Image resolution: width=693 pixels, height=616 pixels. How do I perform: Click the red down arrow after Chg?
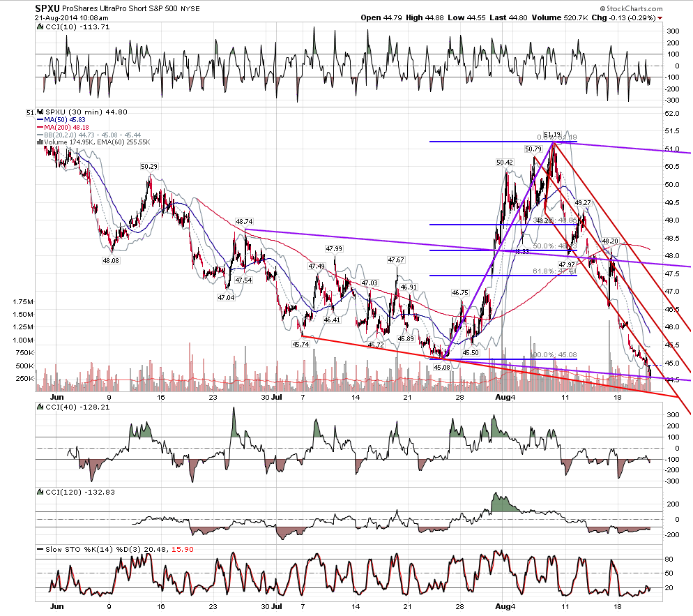pos(660,18)
